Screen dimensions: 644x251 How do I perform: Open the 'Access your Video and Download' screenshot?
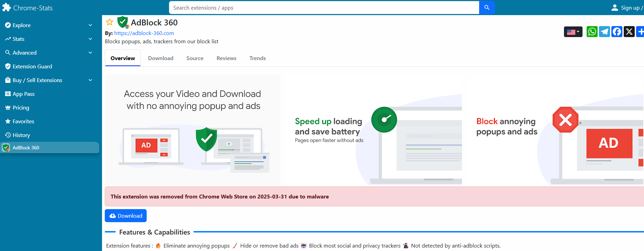[193, 130]
